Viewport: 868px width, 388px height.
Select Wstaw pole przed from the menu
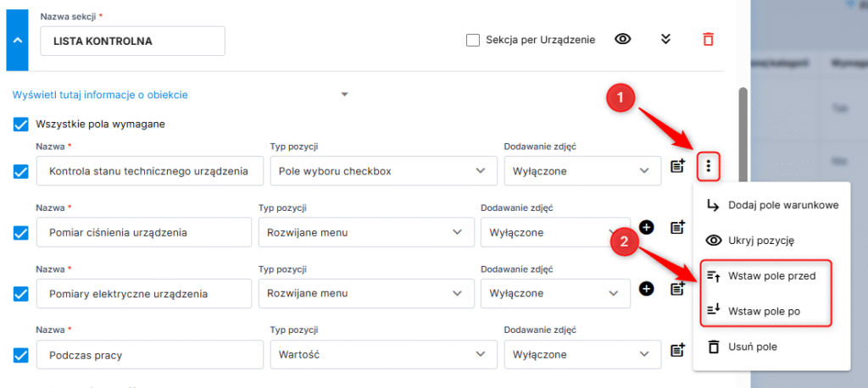[x=765, y=275]
